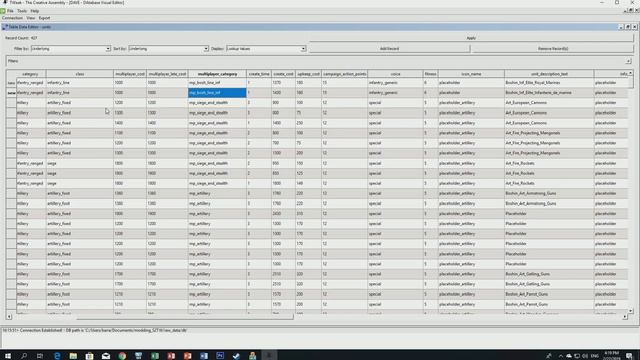640x360 pixels.
Task: Open the taskbar Search icon
Action: tap(24, 356)
